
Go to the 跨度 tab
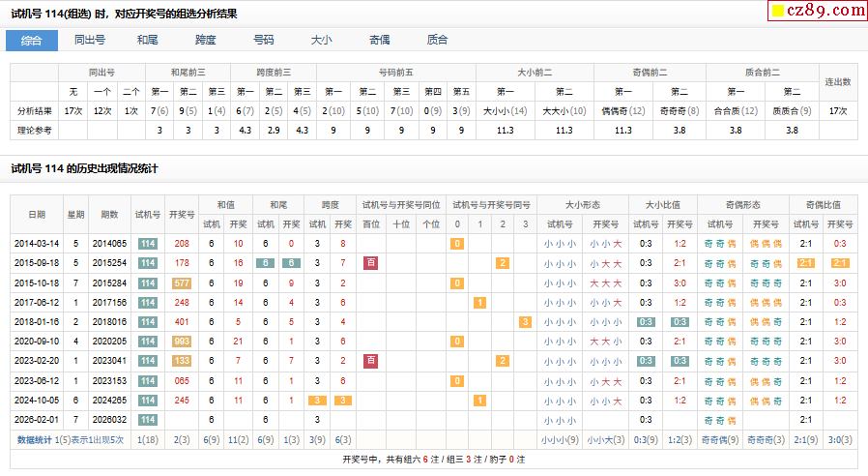206,41
